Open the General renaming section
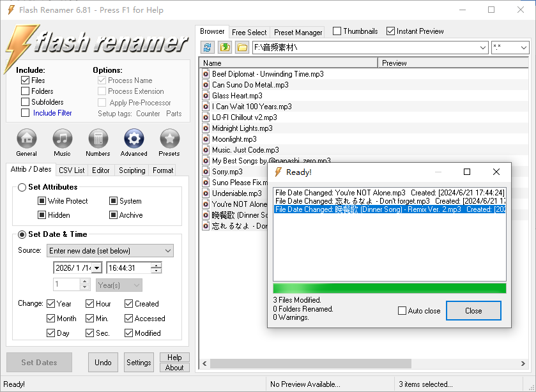Screen dimensions: 536x392 coord(26,139)
